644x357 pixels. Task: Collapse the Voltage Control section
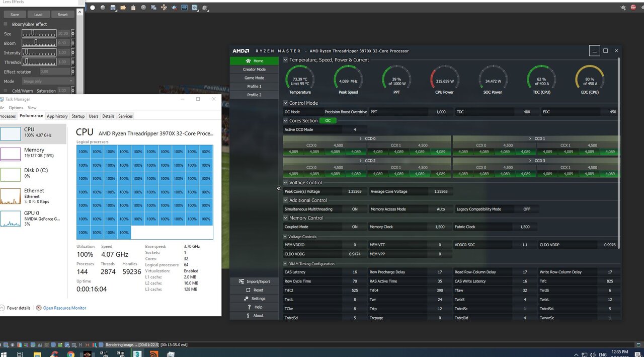click(x=285, y=183)
